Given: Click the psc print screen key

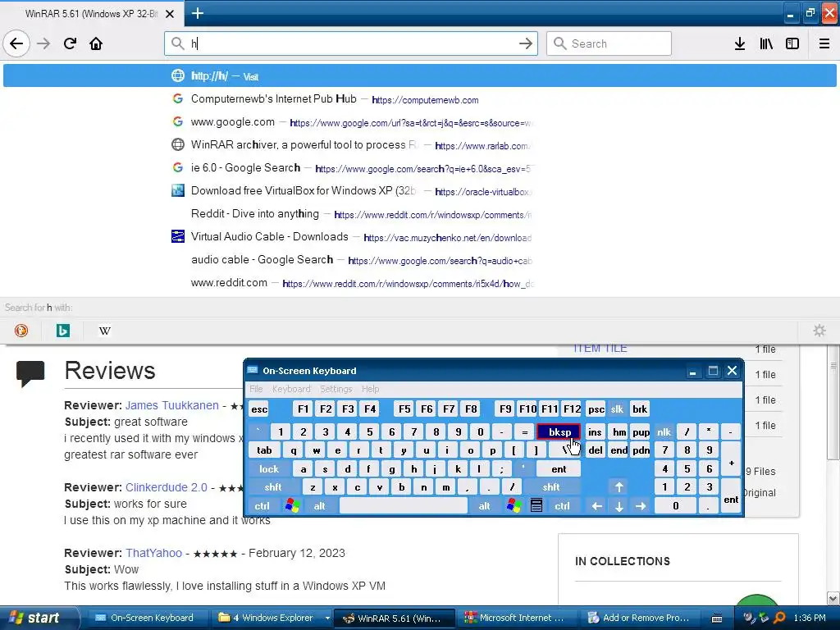Looking at the screenshot, I should (x=596, y=409).
